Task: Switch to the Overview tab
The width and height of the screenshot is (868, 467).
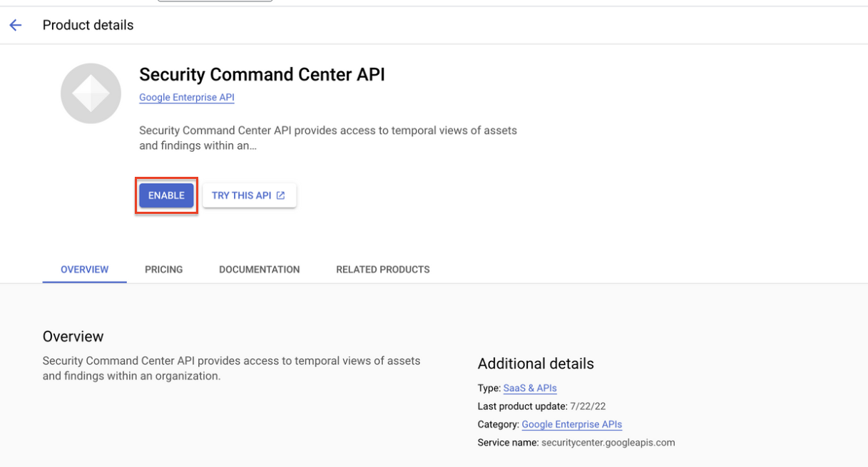Action: tap(85, 270)
